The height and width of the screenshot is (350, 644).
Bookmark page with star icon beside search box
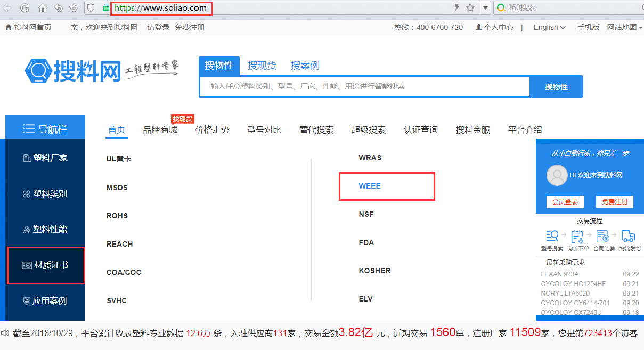coord(470,8)
